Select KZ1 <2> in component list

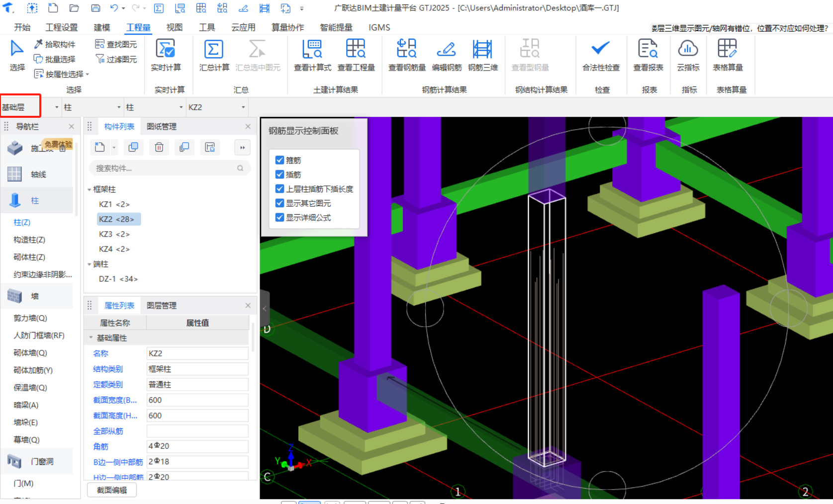pyautogui.click(x=114, y=204)
